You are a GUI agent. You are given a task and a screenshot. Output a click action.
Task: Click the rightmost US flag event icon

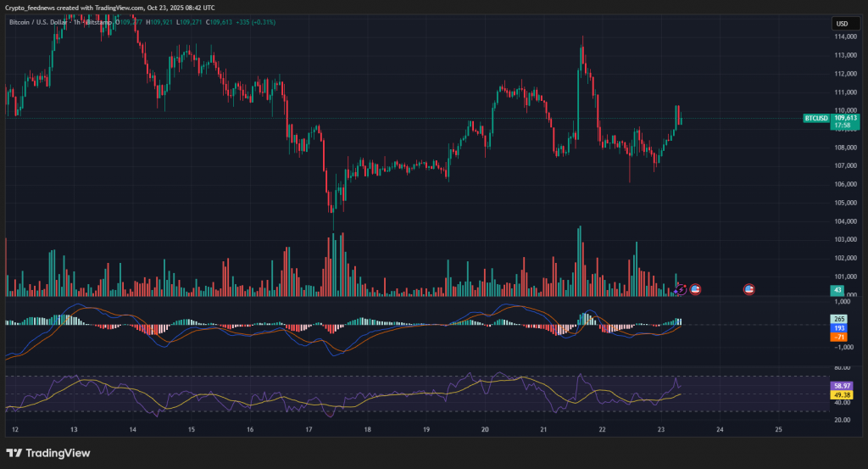pos(749,289)
